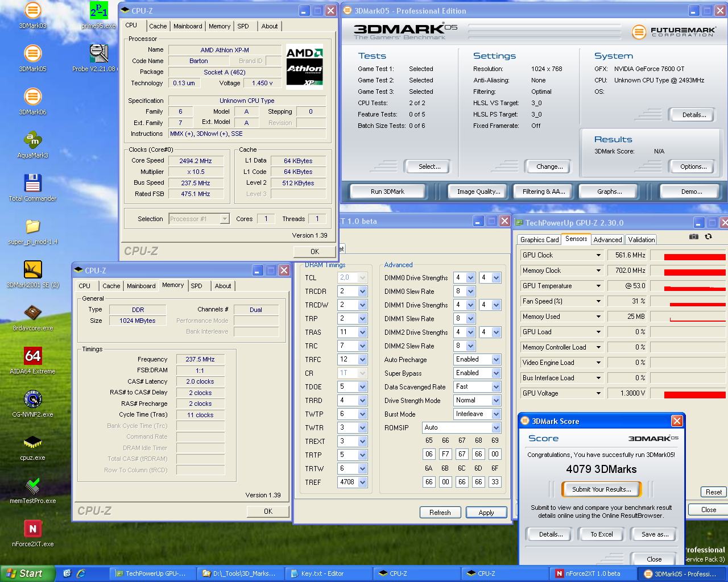Launch AIDA64 Extreme from desktop

click(x=33, y=361)
